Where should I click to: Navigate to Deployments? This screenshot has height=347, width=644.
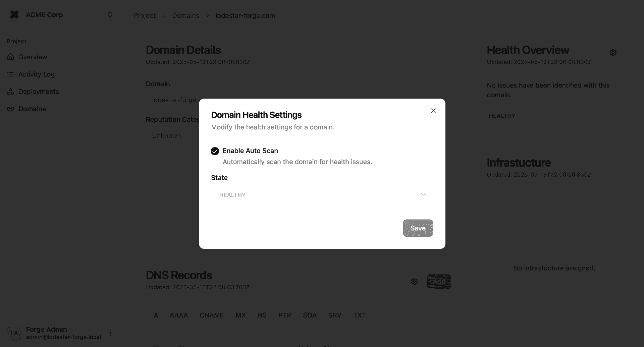pos(39,92)
